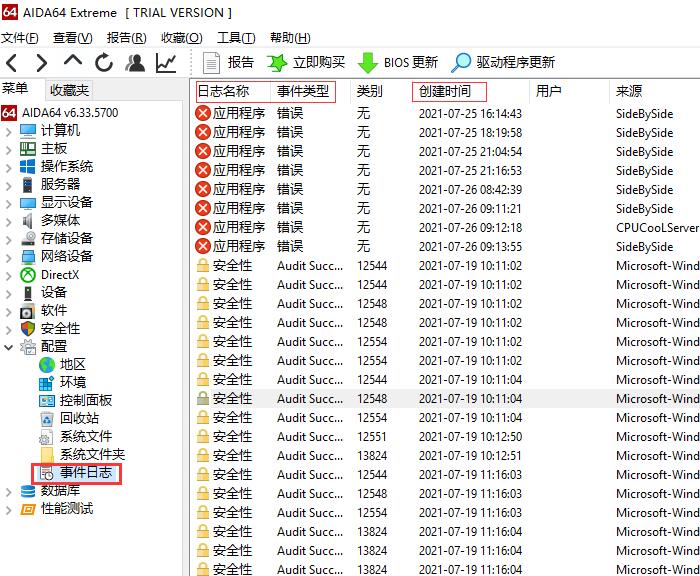Select the 软件 icon in the tree
Viewport: 700px width, 576px height.
28,311
